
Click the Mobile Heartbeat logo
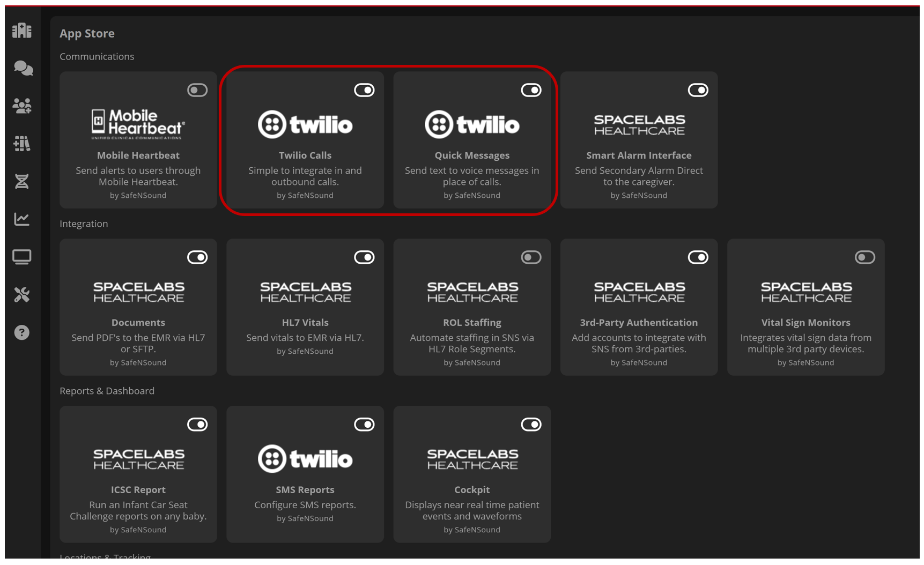(138, 124)
